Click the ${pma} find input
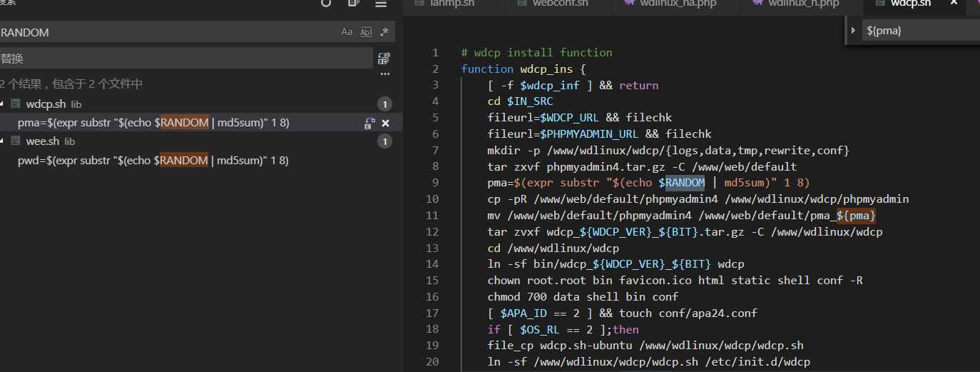The height and width of the screenshot is (372, 980). [x=920, y=31]
